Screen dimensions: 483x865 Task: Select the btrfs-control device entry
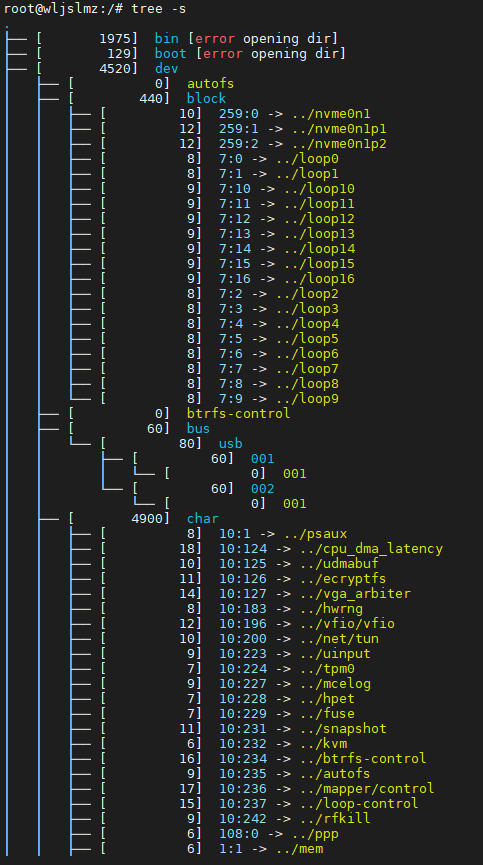[x=238, y=413]
